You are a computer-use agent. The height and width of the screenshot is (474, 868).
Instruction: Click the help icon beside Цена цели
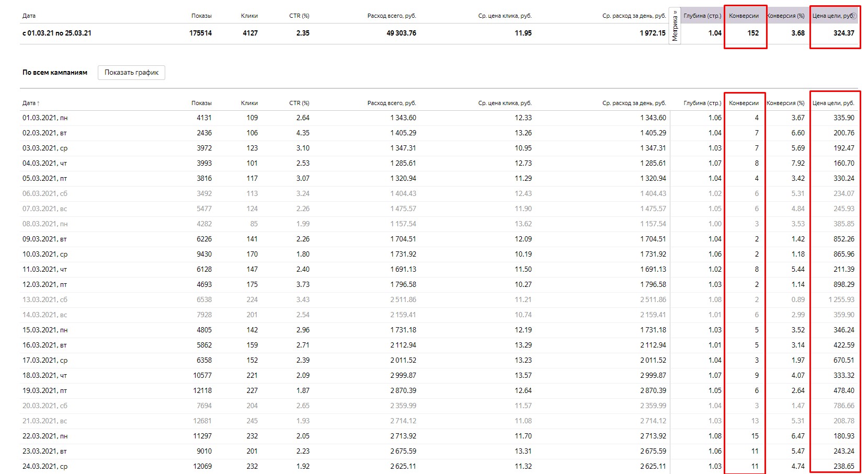[x=854, y=16]
